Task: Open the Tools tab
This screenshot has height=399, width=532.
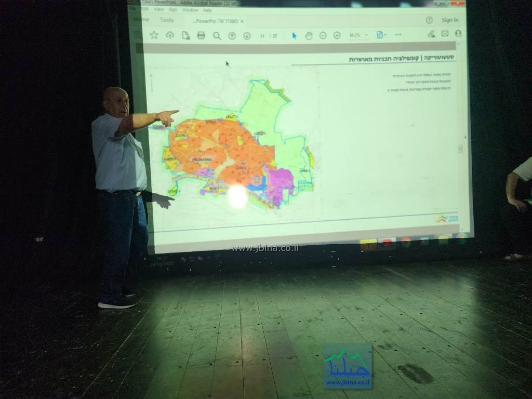Action: 167,20
